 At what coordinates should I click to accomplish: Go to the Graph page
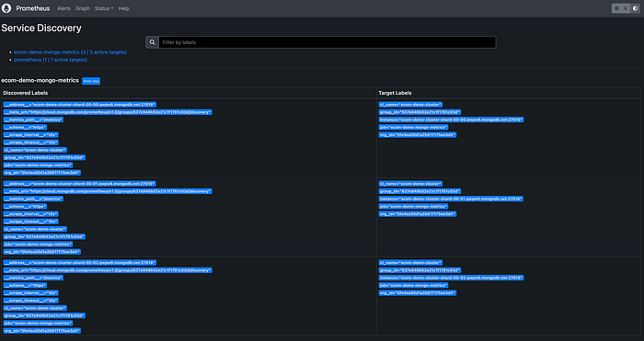point(83,8)
